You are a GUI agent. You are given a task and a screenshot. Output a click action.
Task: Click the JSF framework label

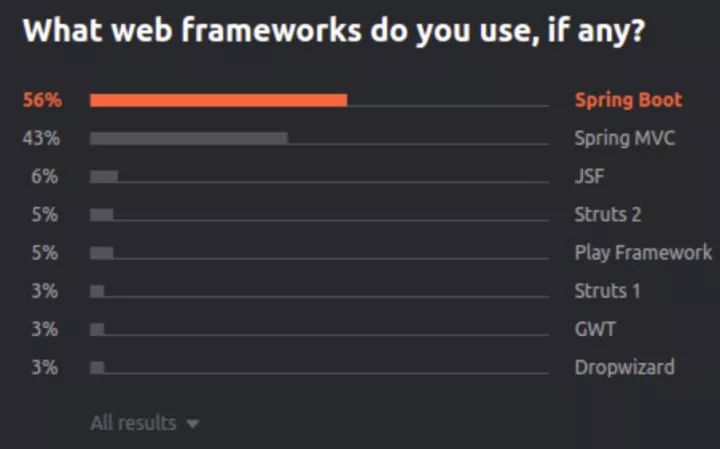pos(588,176)
